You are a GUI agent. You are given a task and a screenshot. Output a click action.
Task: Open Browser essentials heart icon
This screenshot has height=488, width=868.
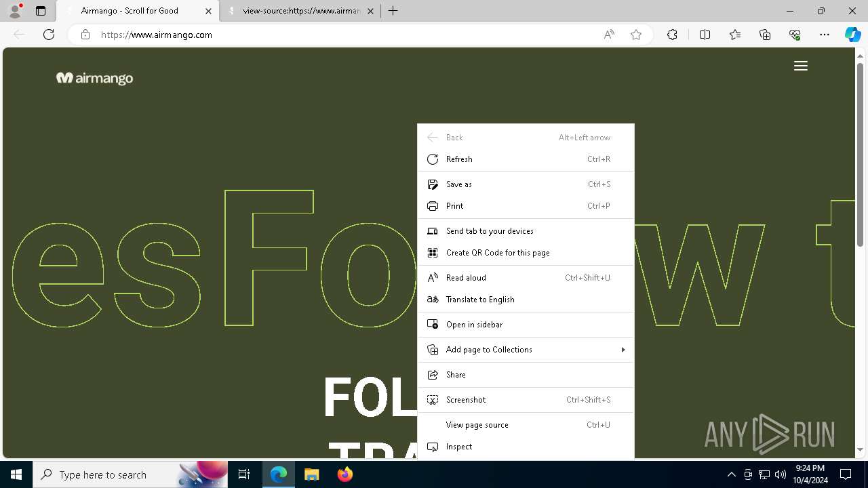pyautogui.click(x=795, y=35)
